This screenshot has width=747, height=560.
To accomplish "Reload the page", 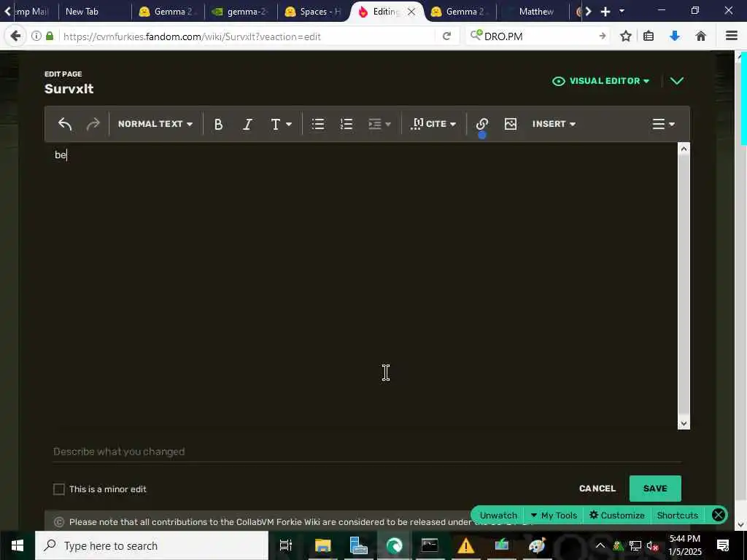I will (446, 36).
